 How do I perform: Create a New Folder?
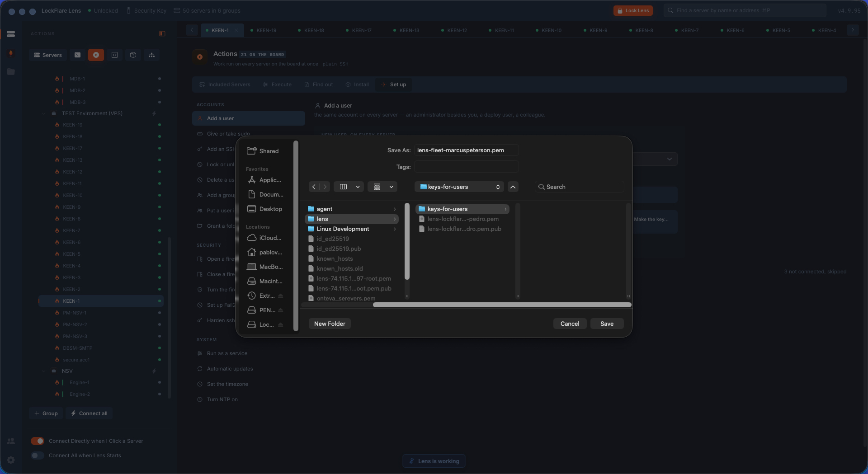pyautogui.click(x=330, y=324)
